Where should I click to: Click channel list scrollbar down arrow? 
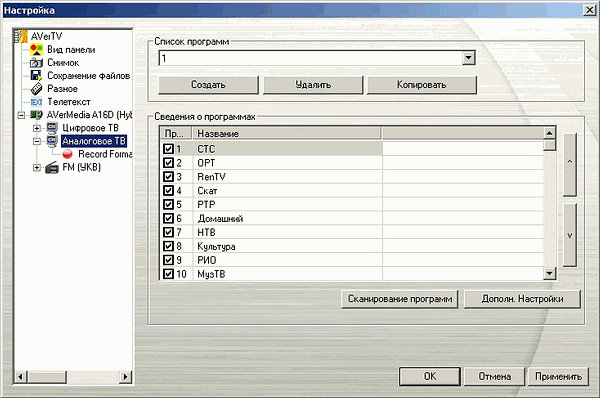pyautogui.click(x=549, y=273)
